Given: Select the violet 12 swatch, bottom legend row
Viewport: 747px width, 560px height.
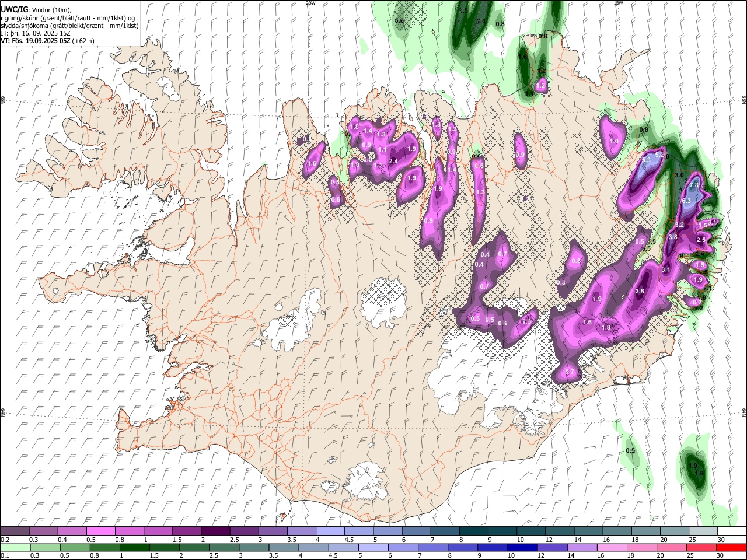Looking at the screenshot, I should pyautogui.click(x=551, y=547).
